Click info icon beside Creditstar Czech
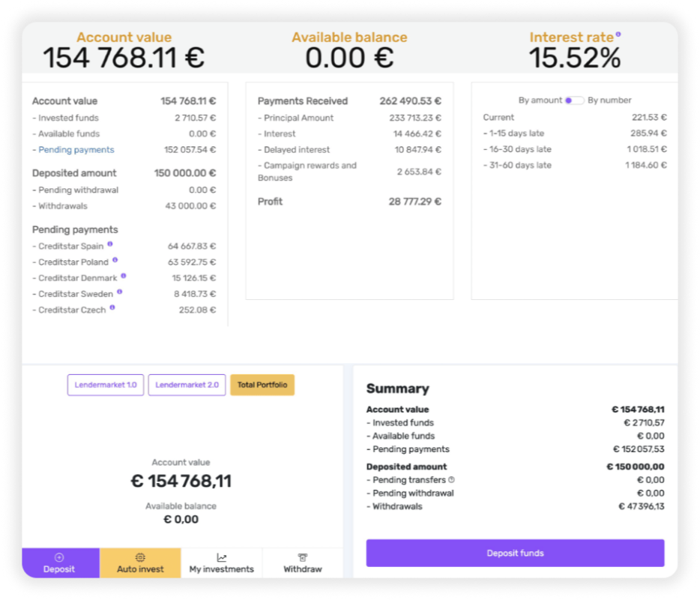 point(112,307)
